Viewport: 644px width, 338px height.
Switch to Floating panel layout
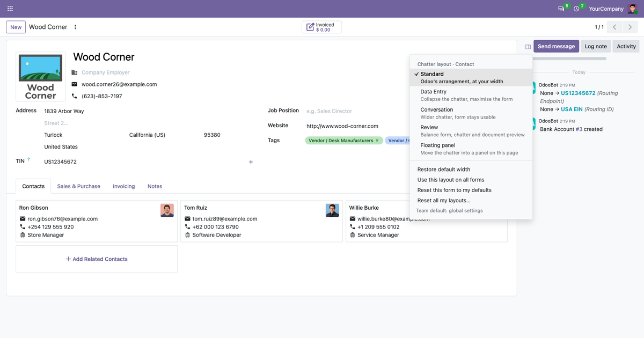click(471, 149)
